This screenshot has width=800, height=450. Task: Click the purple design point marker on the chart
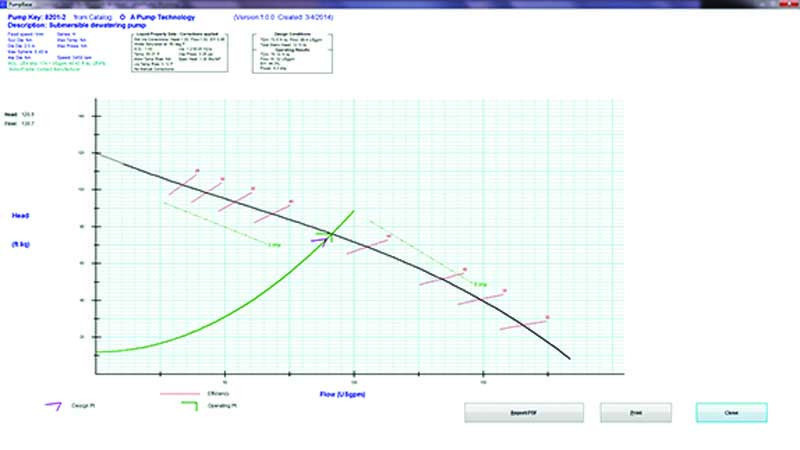point(319,241)
